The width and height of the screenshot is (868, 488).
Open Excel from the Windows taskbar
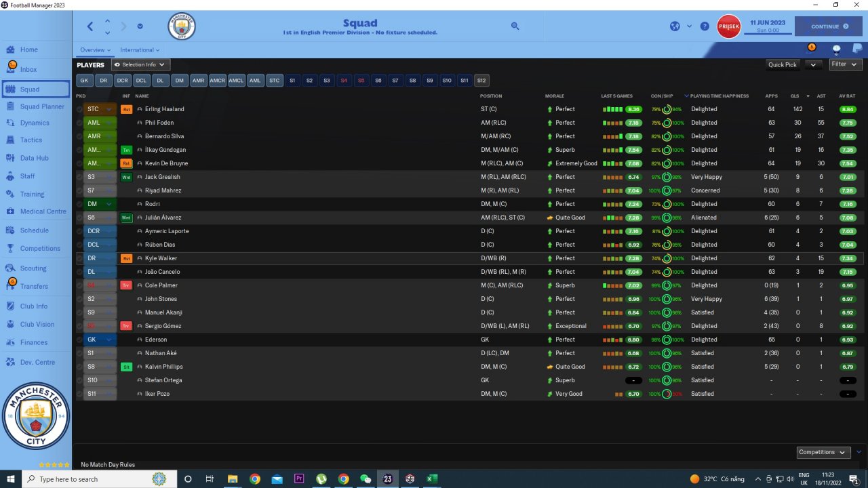coord(431,479)
